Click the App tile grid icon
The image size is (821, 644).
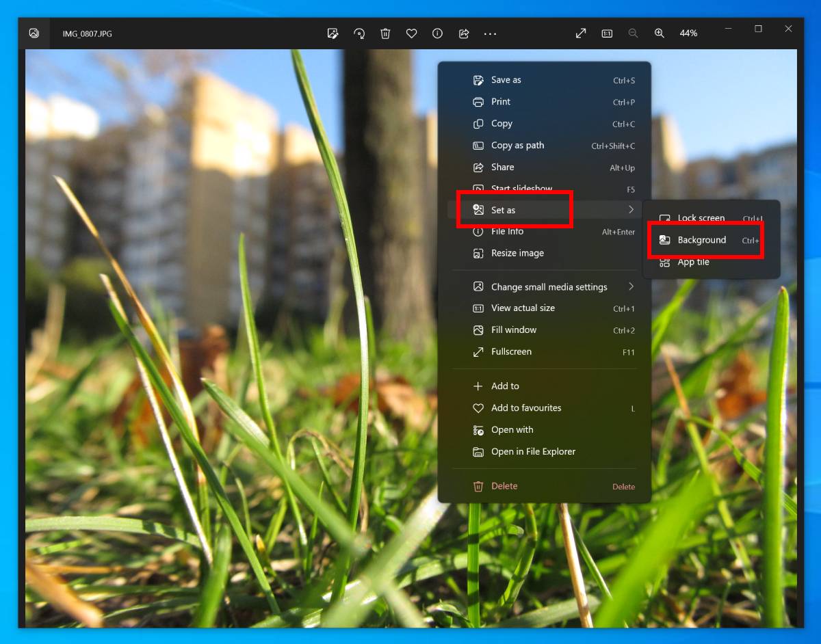(664, 262)
